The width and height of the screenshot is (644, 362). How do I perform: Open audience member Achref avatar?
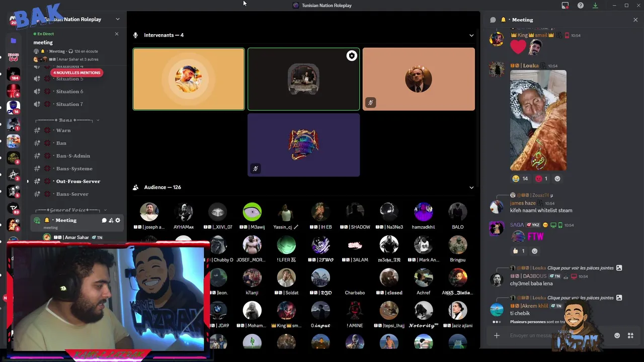[x=423, y=278]
